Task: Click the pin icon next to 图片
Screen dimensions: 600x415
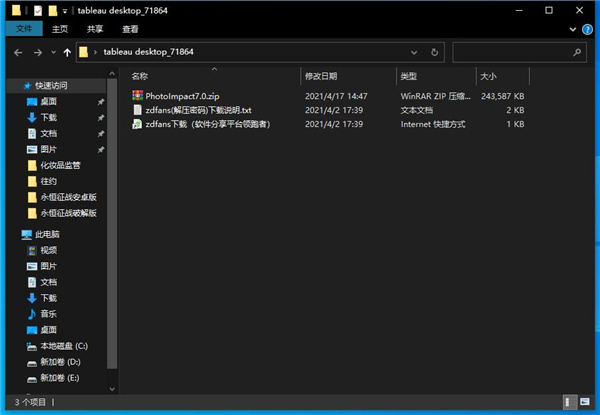Action: point(101,150)
